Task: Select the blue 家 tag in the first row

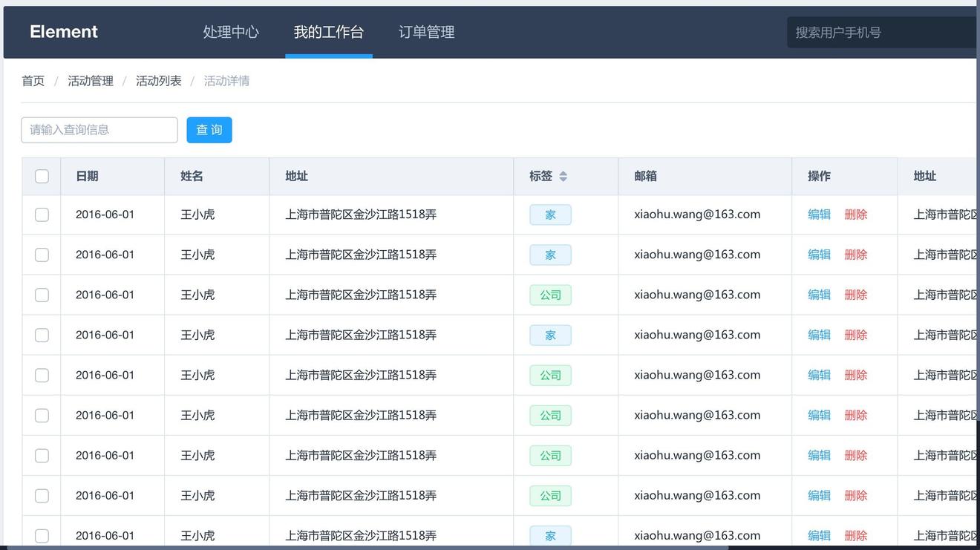Action: 549,214
